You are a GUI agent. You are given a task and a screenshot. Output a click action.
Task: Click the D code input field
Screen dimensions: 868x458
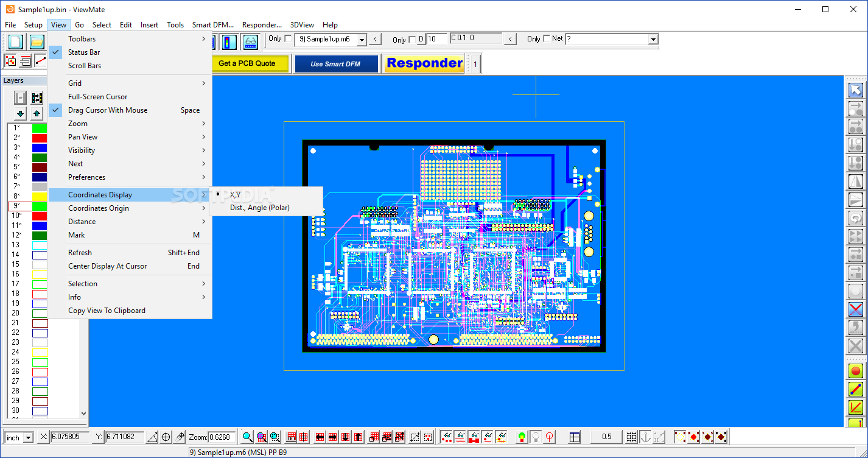pos(437,39)
